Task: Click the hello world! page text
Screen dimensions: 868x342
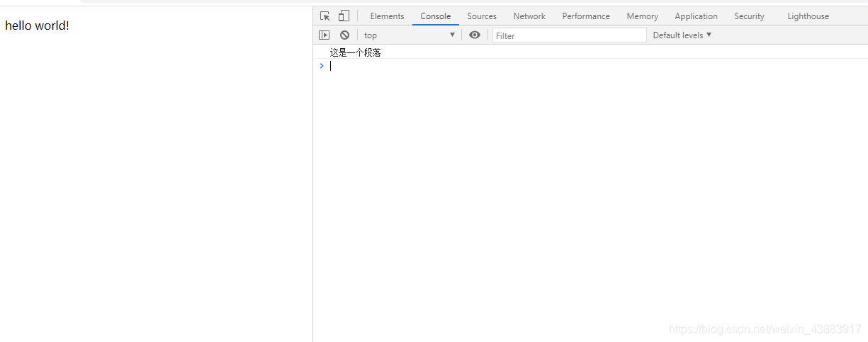Action: (37, 25)
